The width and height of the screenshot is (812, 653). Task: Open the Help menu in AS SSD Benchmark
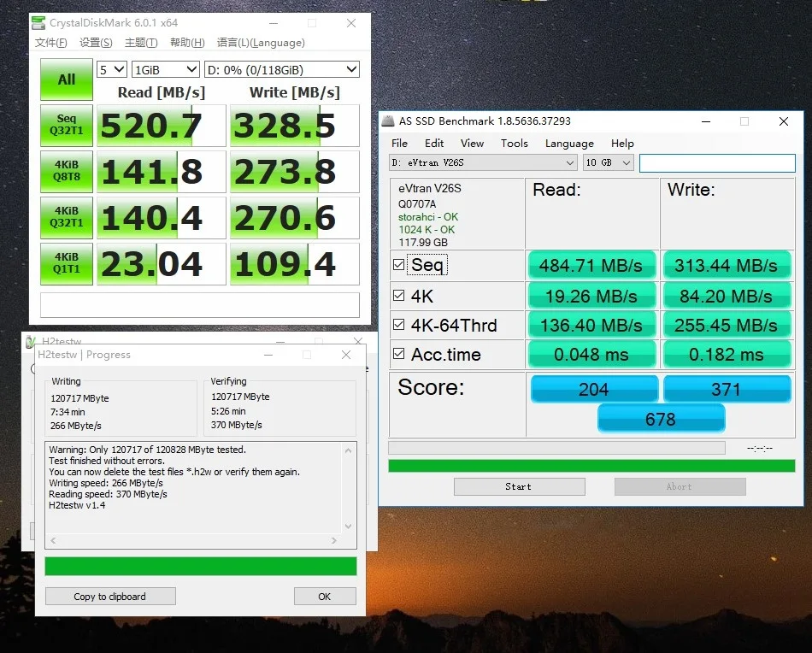[x=622, y=144]
